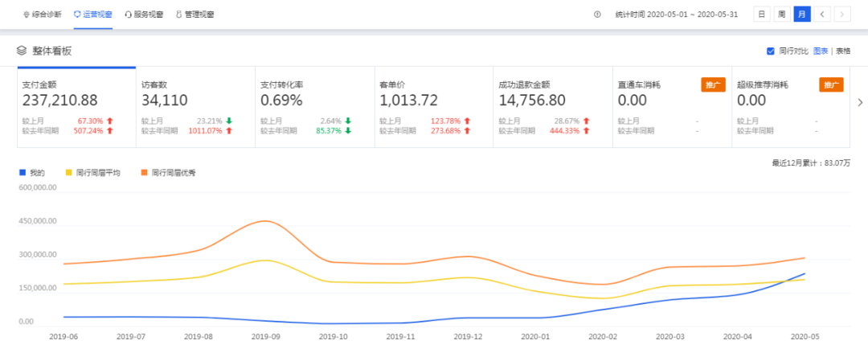This screenshot has width=868, height=361.
Task: Select the 月 period button
Action: (x=801, y=14)
